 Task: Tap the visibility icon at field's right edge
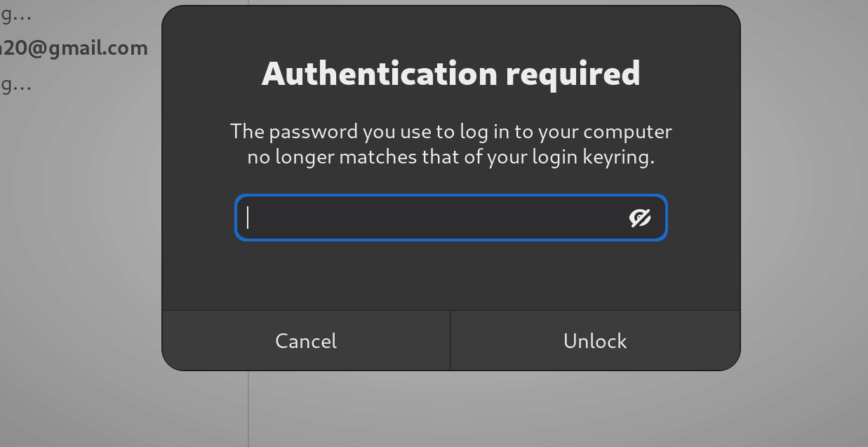point(640,218)
